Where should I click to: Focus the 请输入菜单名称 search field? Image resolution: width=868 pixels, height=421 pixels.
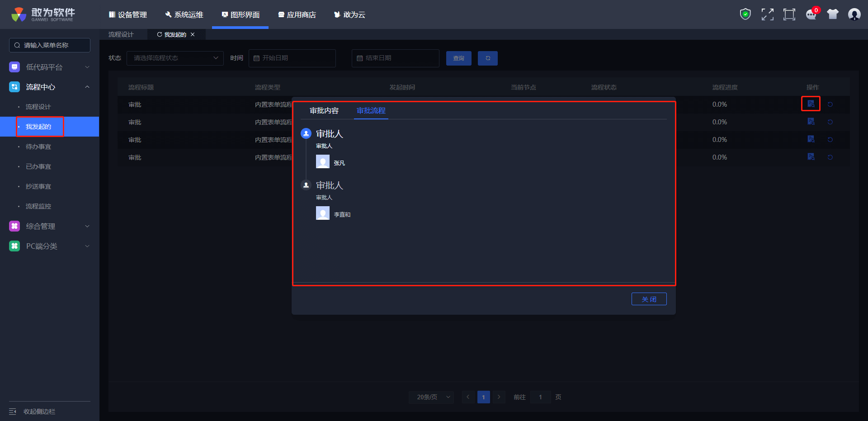click(x=50, y=45)
